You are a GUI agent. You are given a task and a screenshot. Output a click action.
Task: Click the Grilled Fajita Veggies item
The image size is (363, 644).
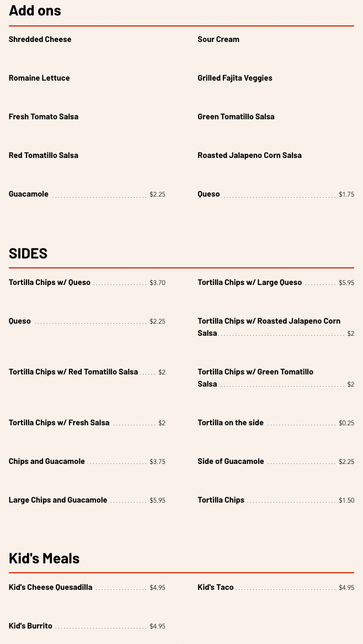(x=235, y=78)
